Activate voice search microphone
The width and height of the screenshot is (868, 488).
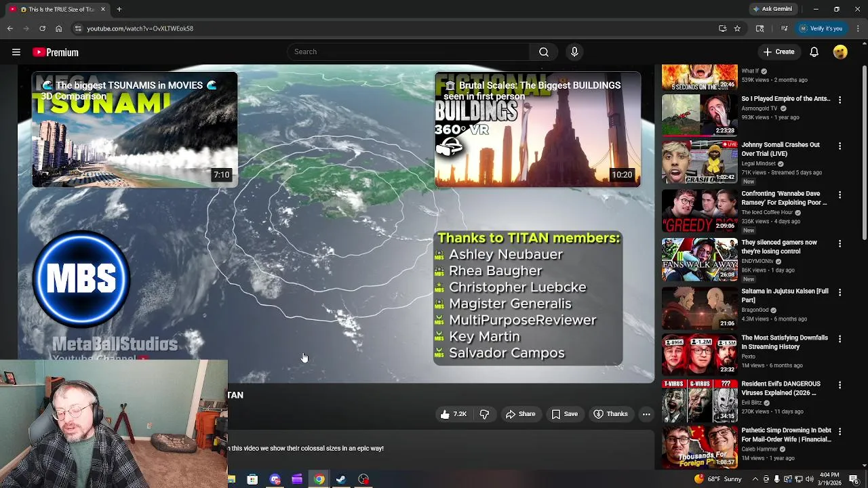[574, 52]
